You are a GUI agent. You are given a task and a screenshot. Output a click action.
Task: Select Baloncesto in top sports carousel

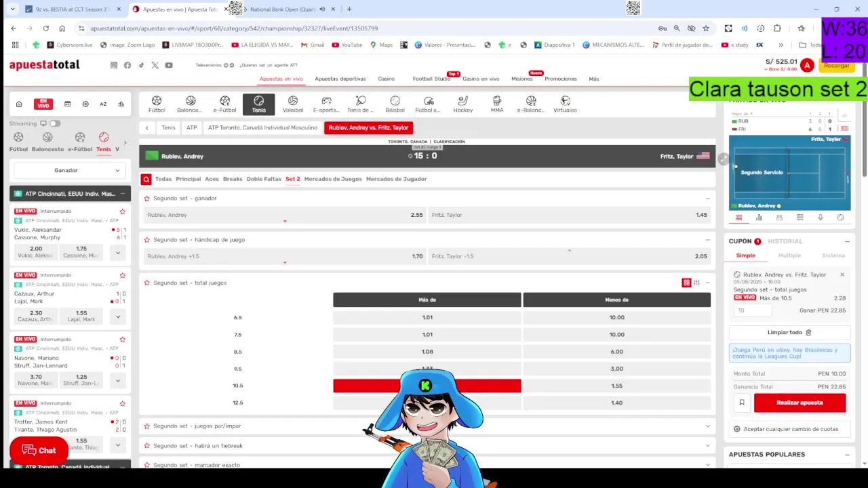tap(190, 104)
